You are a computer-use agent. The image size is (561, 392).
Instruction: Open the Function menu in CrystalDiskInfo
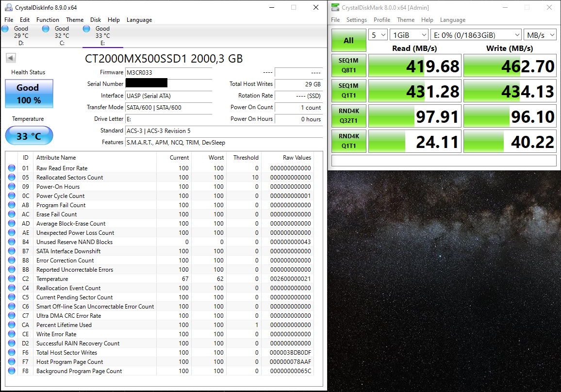pos(48,20)
